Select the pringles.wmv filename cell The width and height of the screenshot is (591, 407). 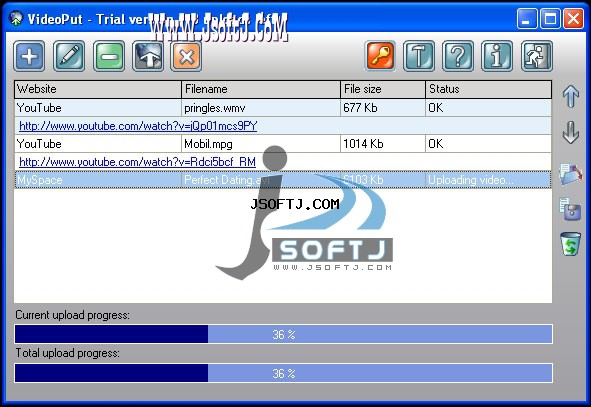pos(261,108)
